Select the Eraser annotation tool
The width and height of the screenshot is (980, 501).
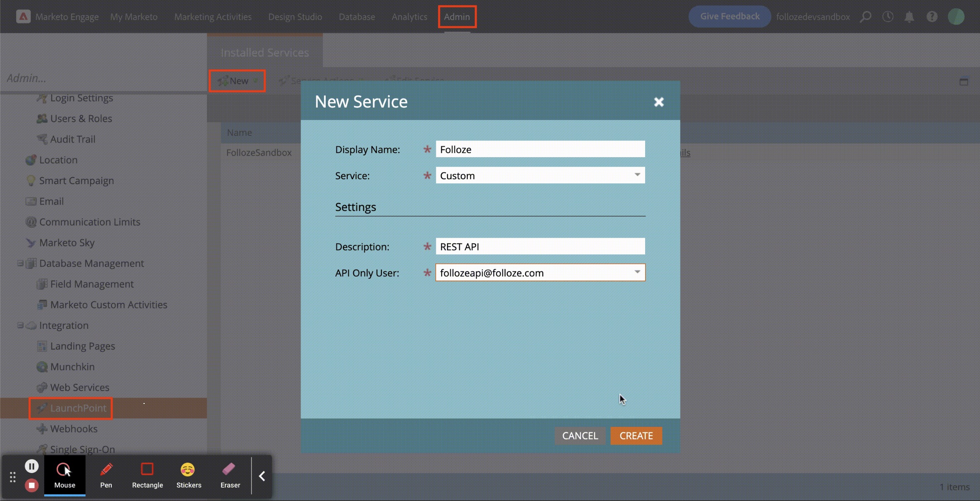(x=230, y=476)
